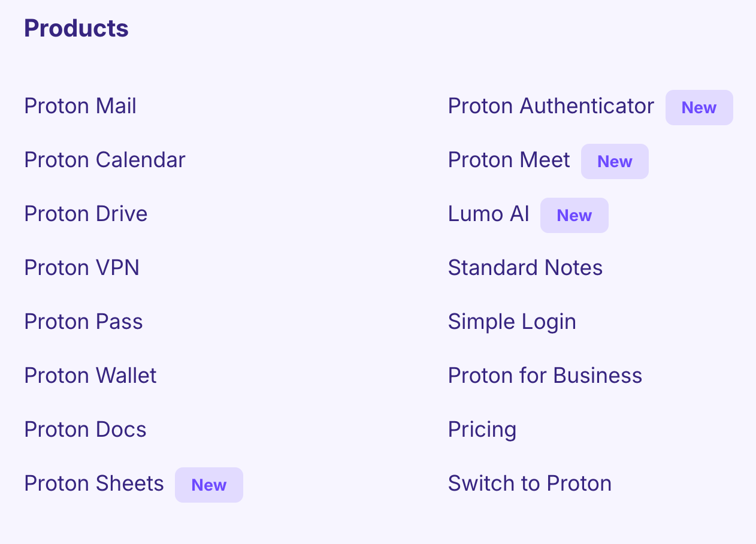Open the Lumo AI link
Viewport: 756px width, 544px height.
488,214
